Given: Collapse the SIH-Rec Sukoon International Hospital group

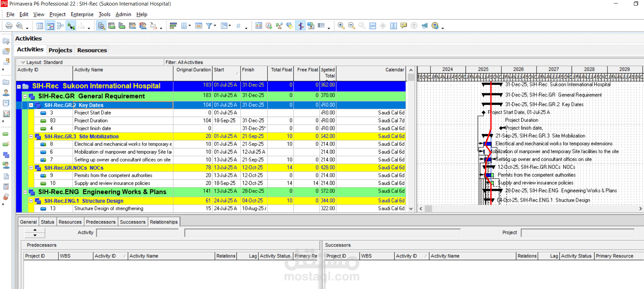Looking at the screenshot, I should [19, 86].
